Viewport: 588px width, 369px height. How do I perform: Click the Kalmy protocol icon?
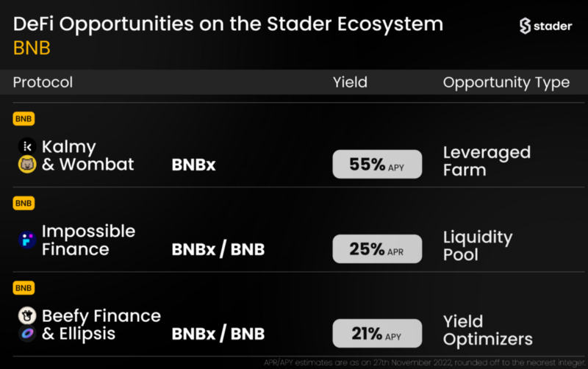(27, 146)
